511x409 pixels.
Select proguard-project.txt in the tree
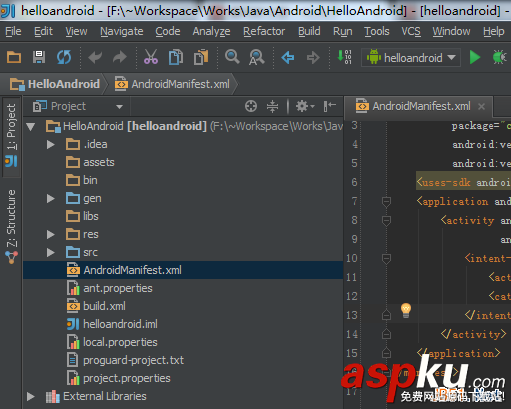[125, 360]
